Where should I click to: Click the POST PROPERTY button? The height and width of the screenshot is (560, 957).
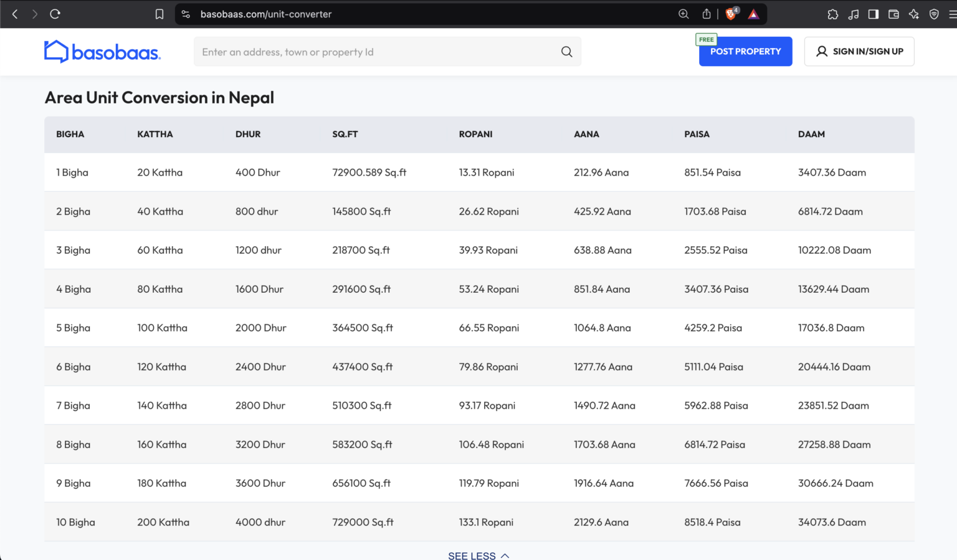745,51
